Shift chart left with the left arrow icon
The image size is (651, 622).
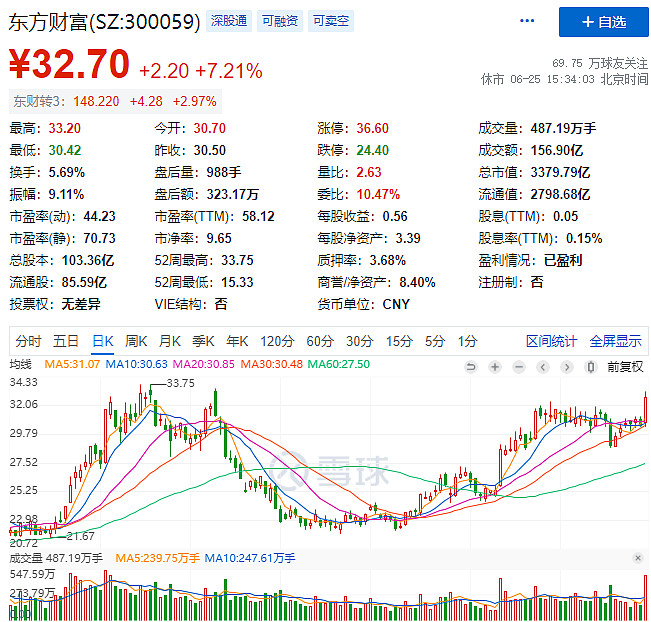(543, 367)
